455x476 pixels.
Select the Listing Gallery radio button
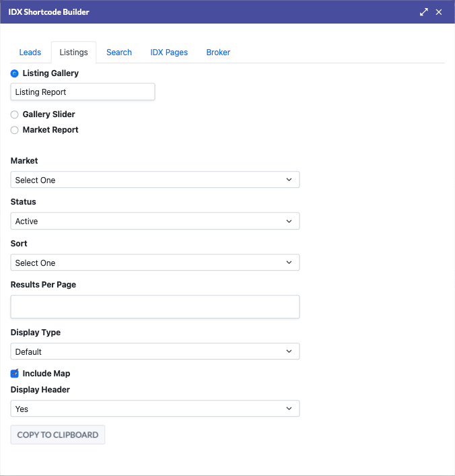[x=15, y=73]
